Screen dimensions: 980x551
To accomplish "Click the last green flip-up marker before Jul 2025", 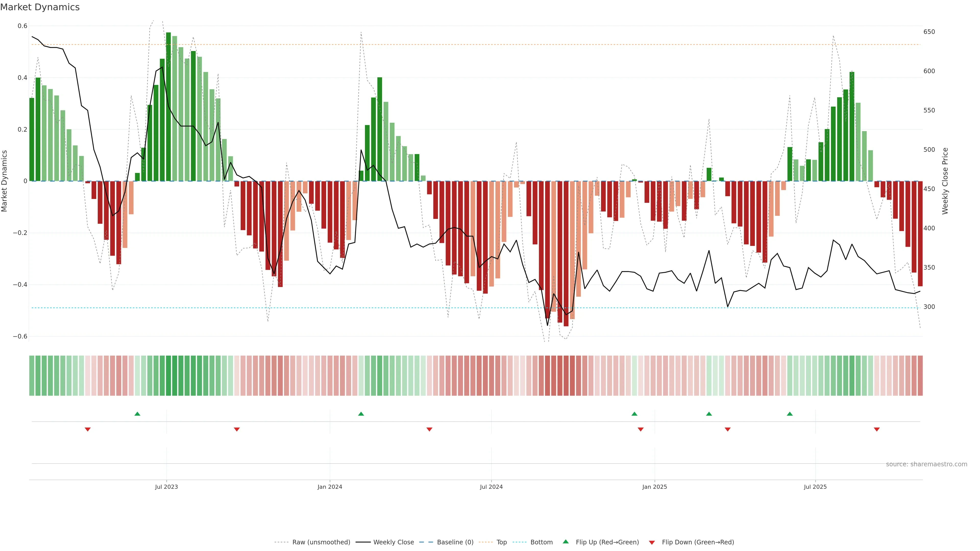I will [790, 414].
